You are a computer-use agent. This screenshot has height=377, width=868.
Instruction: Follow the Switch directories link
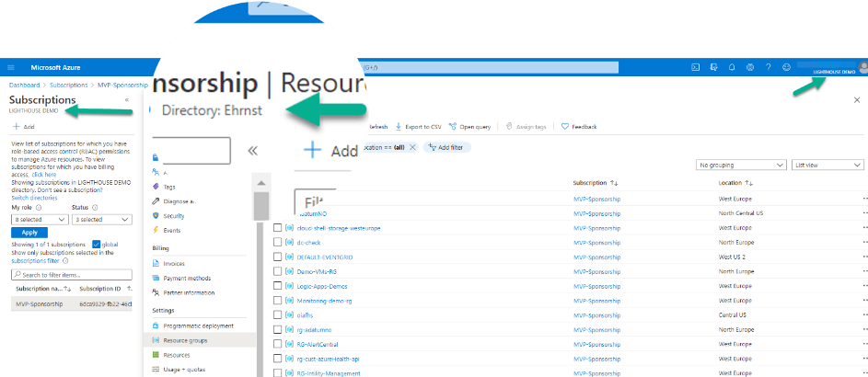tap(34, 198)
